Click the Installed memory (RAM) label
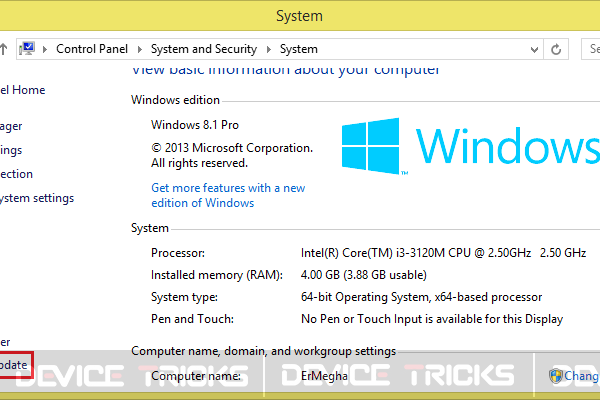The height and width of the screenshot is (400, 600). [217, 275]
